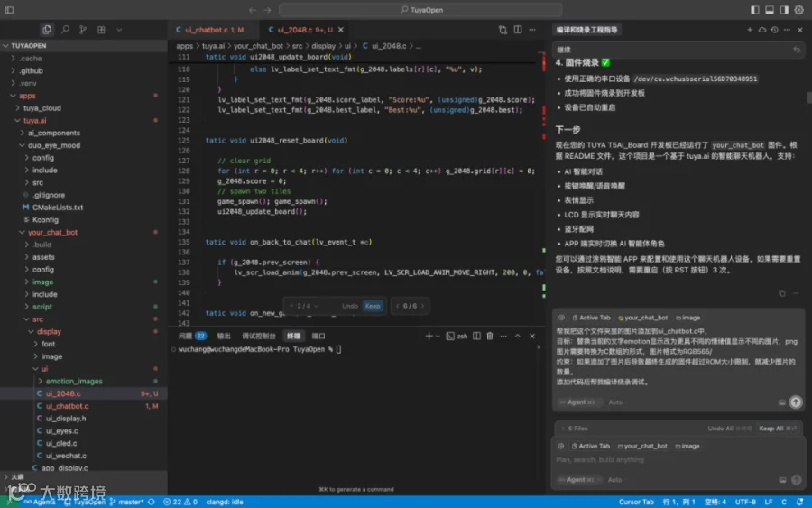
Task: Click Keep in the diff review bar
Action: tap(373, 306)
